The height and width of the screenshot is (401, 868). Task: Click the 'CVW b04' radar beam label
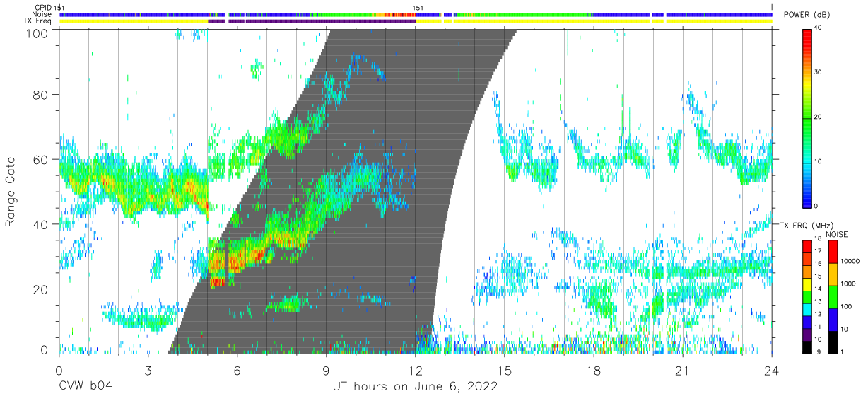(86, 387)
